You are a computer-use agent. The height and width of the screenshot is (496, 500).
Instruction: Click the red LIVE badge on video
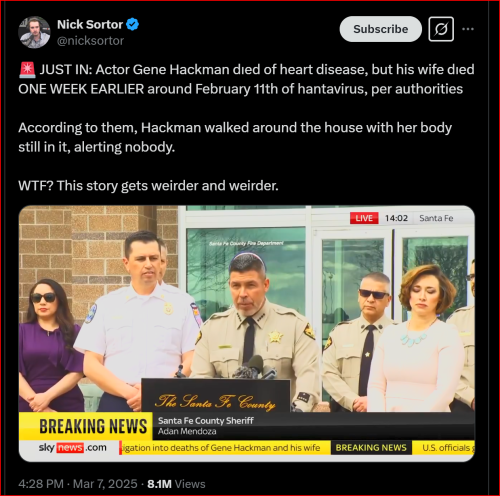click(364, 218)
